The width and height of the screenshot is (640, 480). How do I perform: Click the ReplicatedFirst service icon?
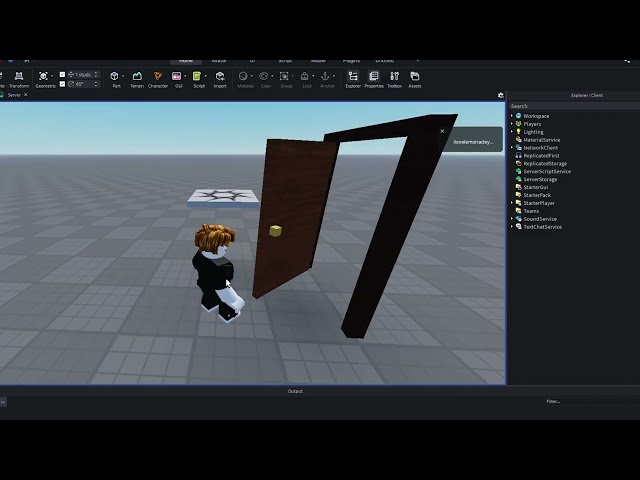(x=518, y=156)
